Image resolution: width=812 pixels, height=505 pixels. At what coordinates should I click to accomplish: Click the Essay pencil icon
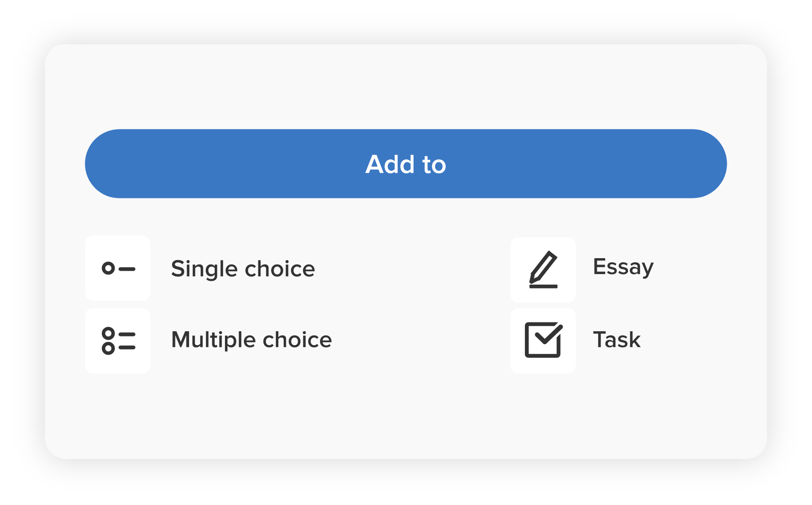pos(543,270)
